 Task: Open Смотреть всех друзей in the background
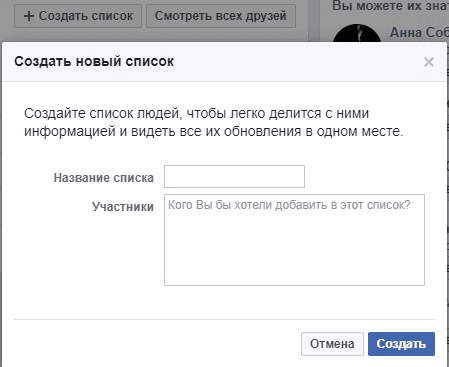(221, 16)
